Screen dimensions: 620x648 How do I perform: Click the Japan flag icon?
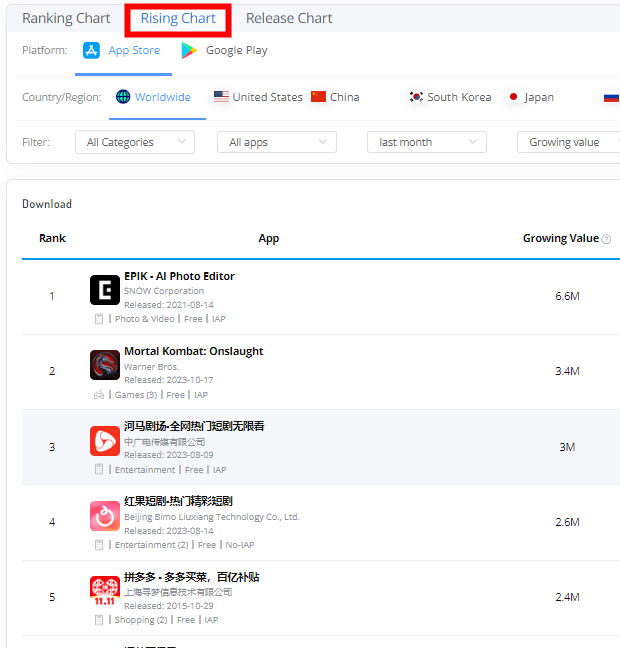tap(513, 97)
